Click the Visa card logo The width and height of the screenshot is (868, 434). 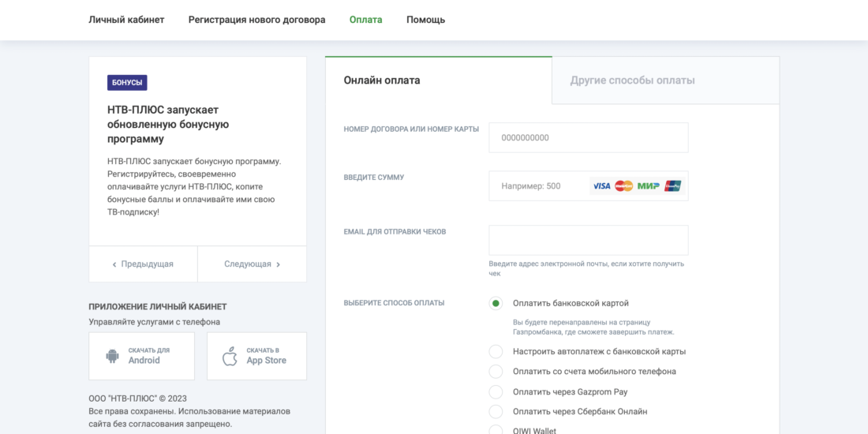point(601,186)
